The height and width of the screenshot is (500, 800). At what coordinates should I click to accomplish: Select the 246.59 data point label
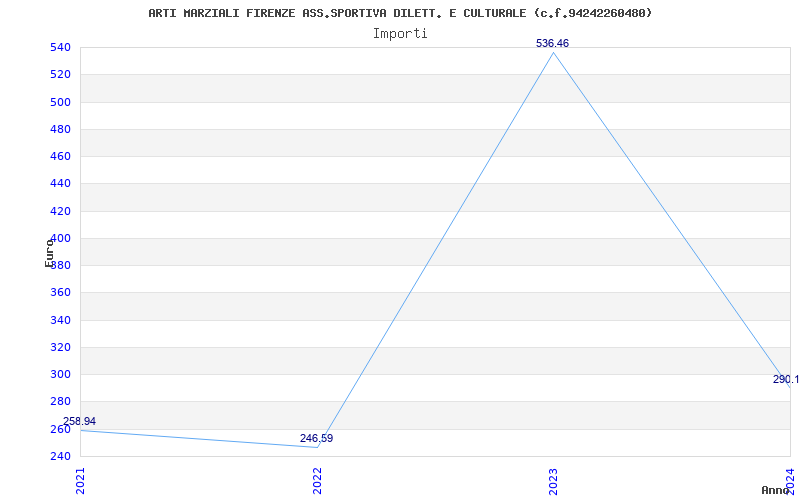point(316,438)
